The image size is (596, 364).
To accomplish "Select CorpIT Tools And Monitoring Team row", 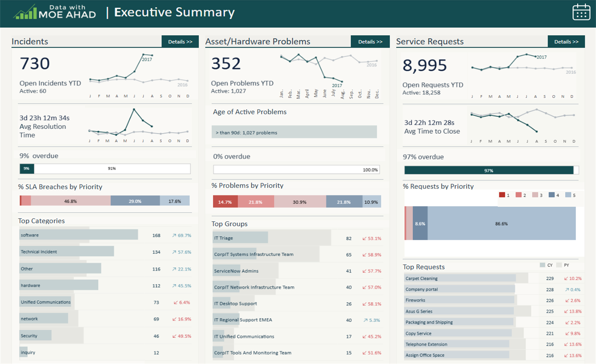I will (297, 353).
